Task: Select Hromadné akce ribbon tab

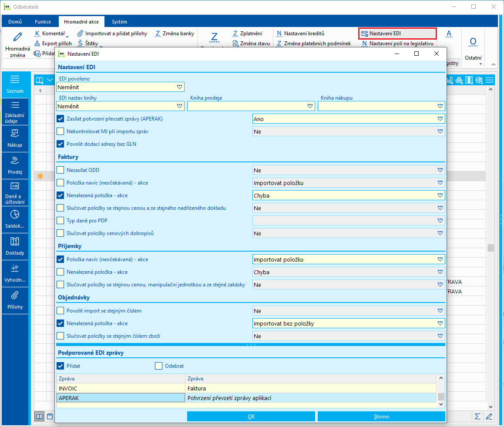Action: (x=81, y=21)
